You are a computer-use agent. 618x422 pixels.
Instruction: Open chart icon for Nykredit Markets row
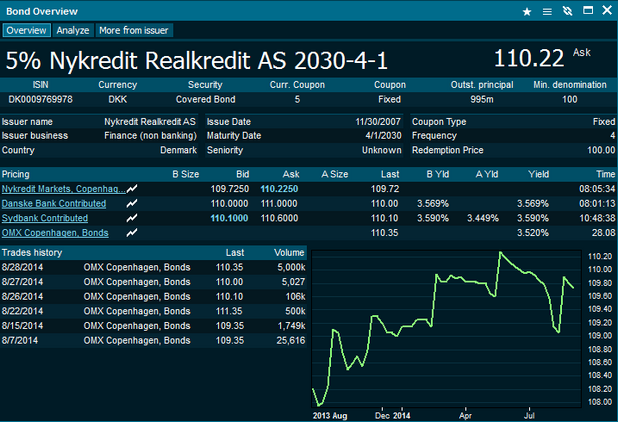[132, 189]
